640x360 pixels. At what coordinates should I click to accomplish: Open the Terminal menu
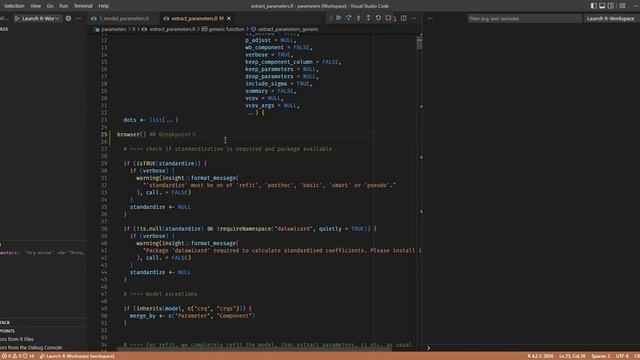pos(83,6)
